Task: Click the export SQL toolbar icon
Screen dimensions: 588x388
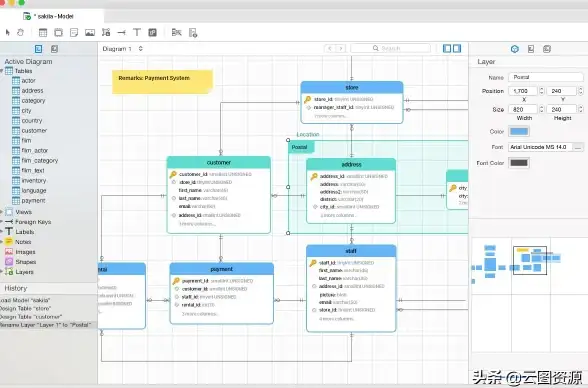Action: (x=193, y=33)
